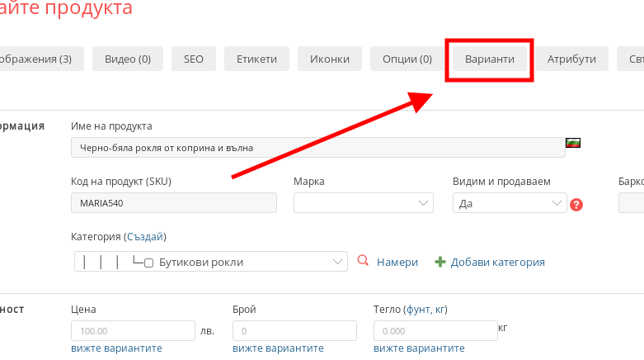Click the Създай category link

145,237
